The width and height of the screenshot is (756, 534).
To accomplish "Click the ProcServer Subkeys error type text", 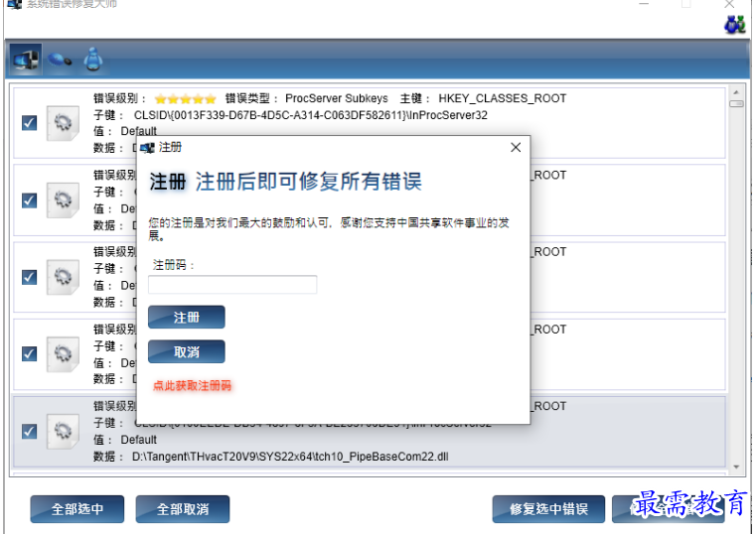I will pos(337,98).
